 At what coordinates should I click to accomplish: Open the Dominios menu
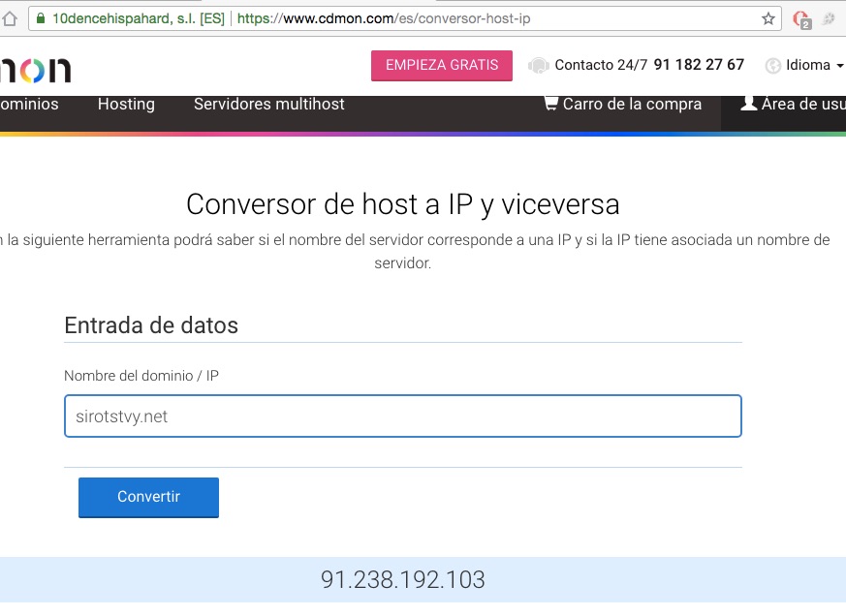29,104
